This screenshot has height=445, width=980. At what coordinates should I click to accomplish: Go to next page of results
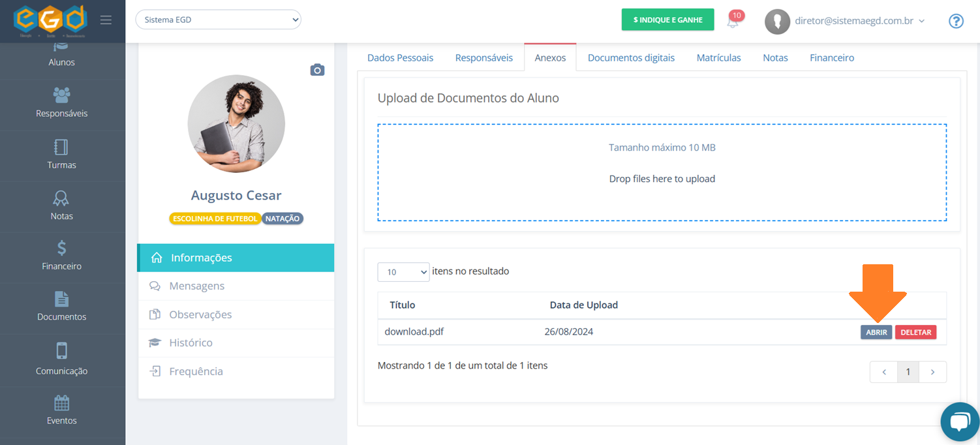tap(932, 372)
